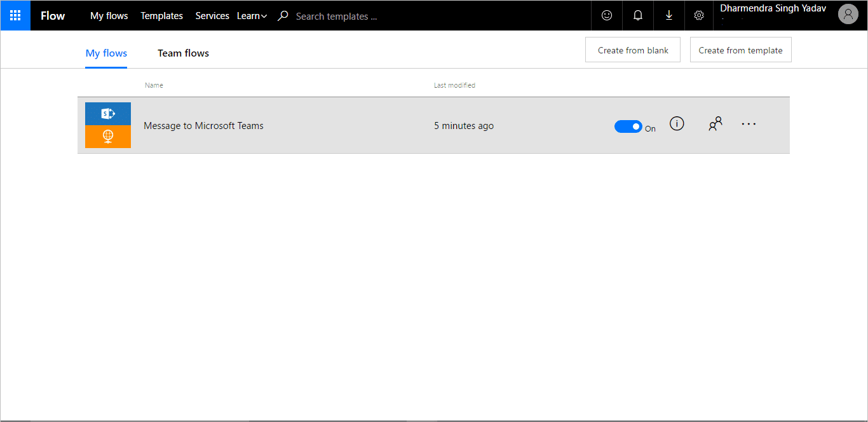Click the Create from blank button
Image resolution: width=868 pixels, height=422 pixels.
[x=633, y=50]
